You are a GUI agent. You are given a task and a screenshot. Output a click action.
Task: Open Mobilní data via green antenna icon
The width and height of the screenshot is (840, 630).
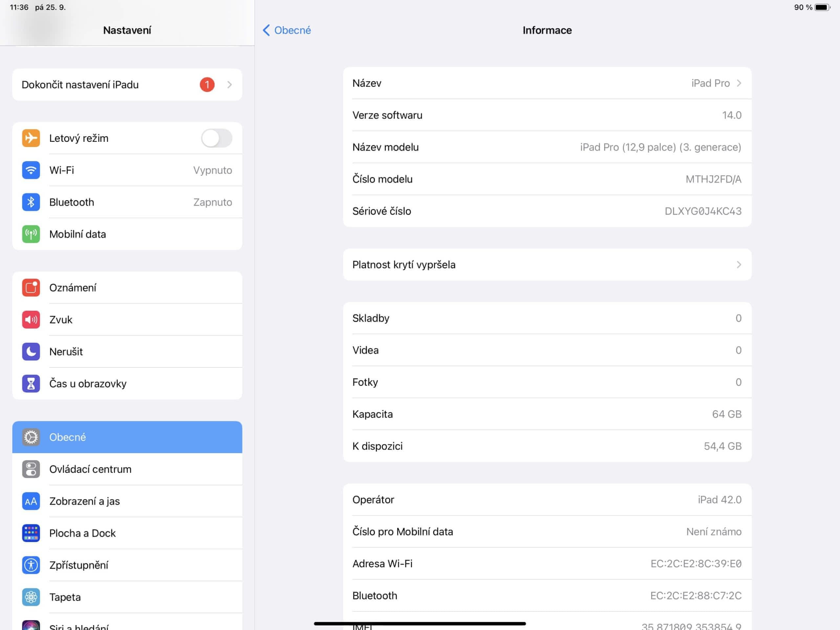pyautogui.click(x=31, y=234)
